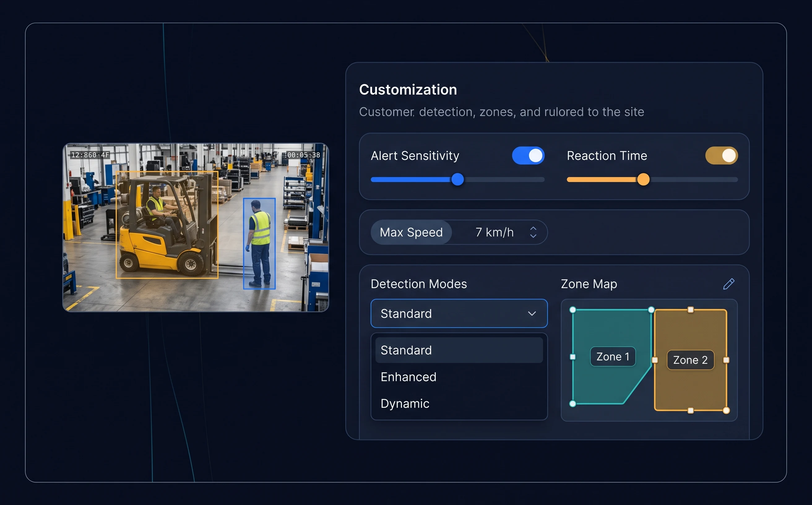Click Zone 1 top-left corner handle

572,310
